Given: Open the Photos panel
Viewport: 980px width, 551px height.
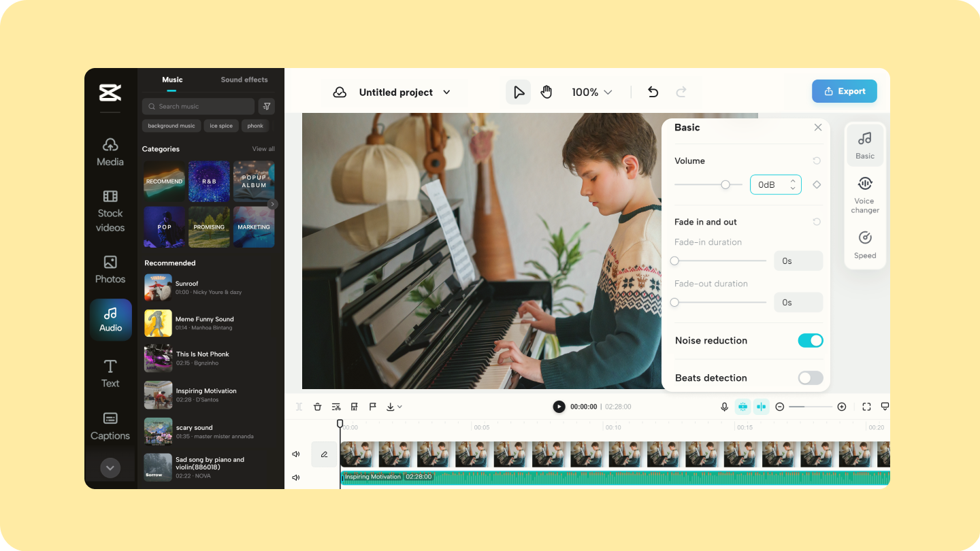Looking at the screenshot, I should (x=110, y=269).
